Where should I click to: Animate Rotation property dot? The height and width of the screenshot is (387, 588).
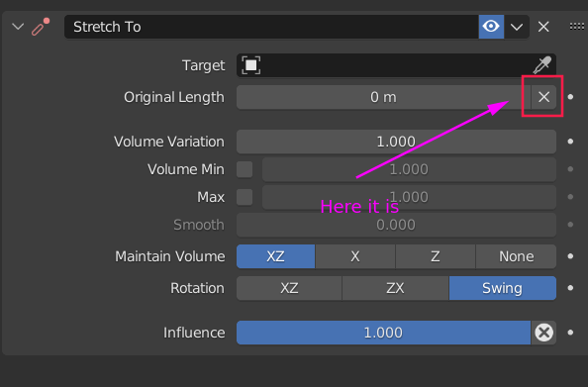570,288
